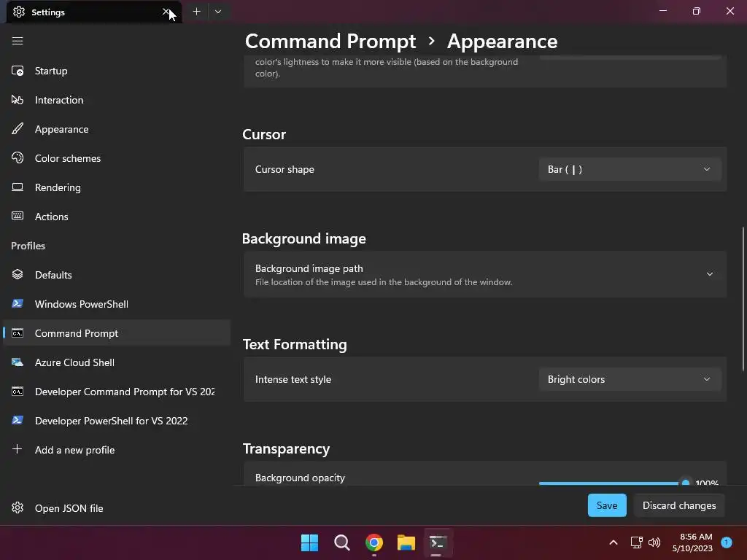Expand the Background image path section
The image size is (747, 560).
pyautogui.click(x=485, y=275)
